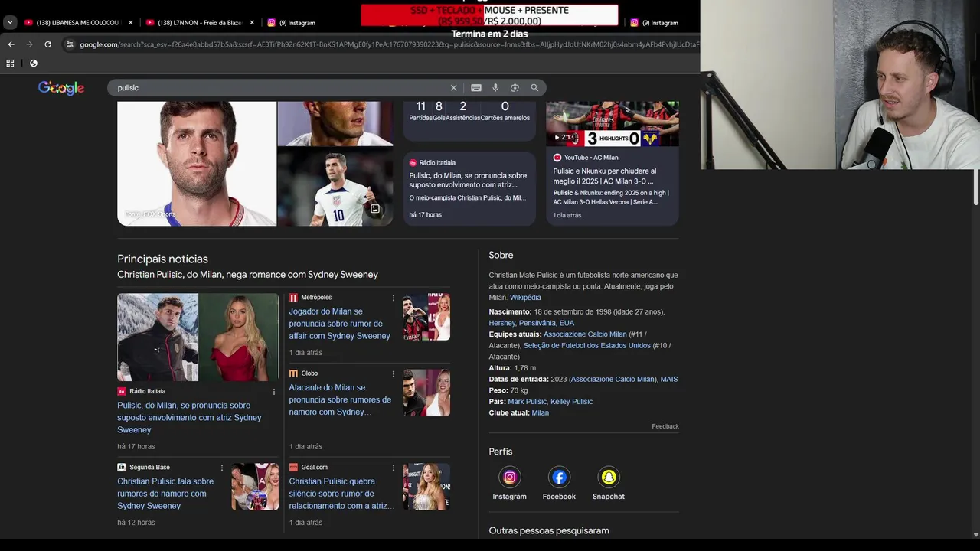The image size is (980, 551).
Task: Click the browser forward arrow
Action: point(30,44)
